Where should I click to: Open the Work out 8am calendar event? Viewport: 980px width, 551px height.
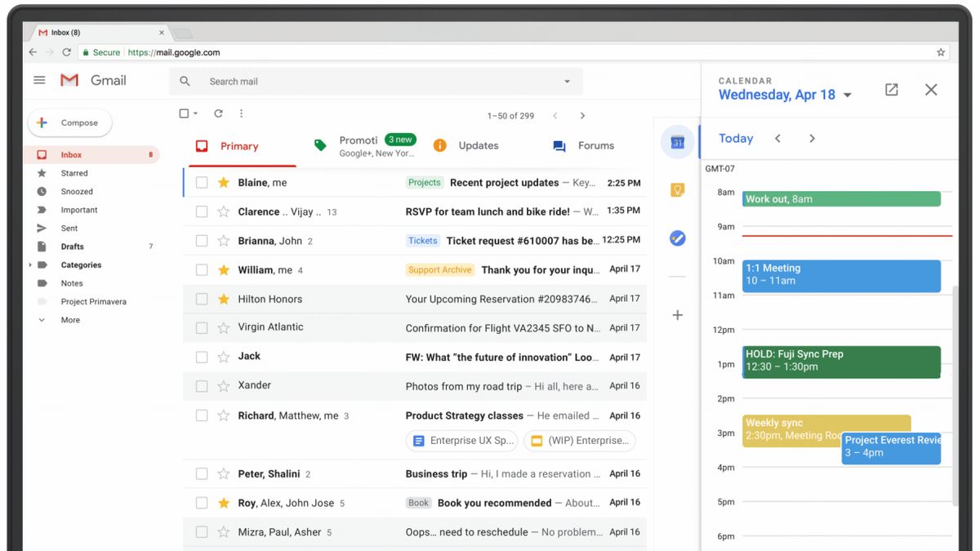tap(841, 198)
